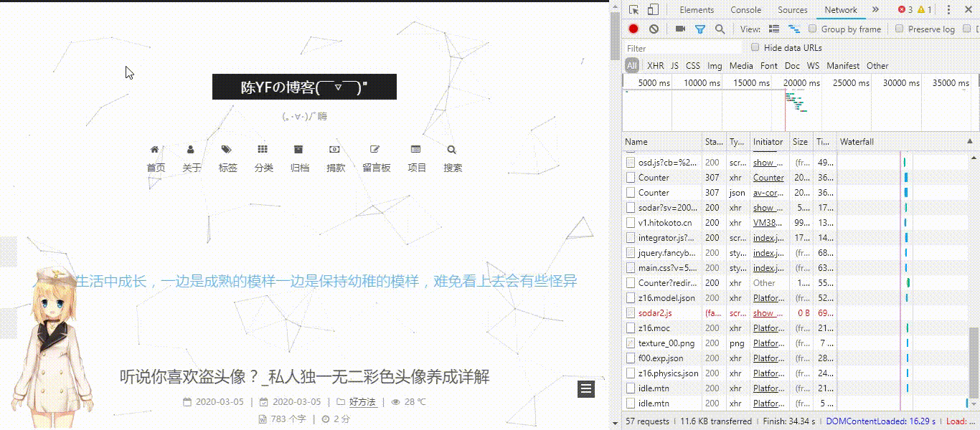Select the failed sodar2.js request row
This screenshot has height=430, width=980.
[x=795, y=313]
